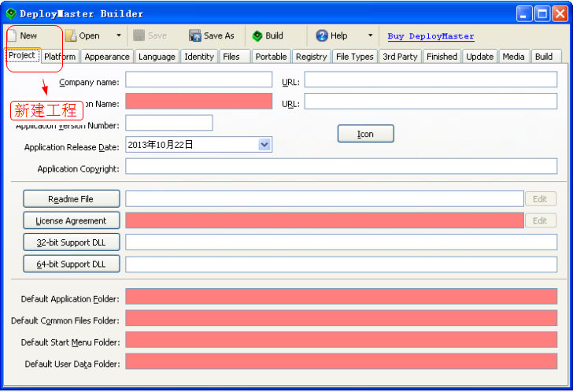The image size is (573, 392).
Task: Close the DeployMaster Builder window
Action: coord(560,14)
